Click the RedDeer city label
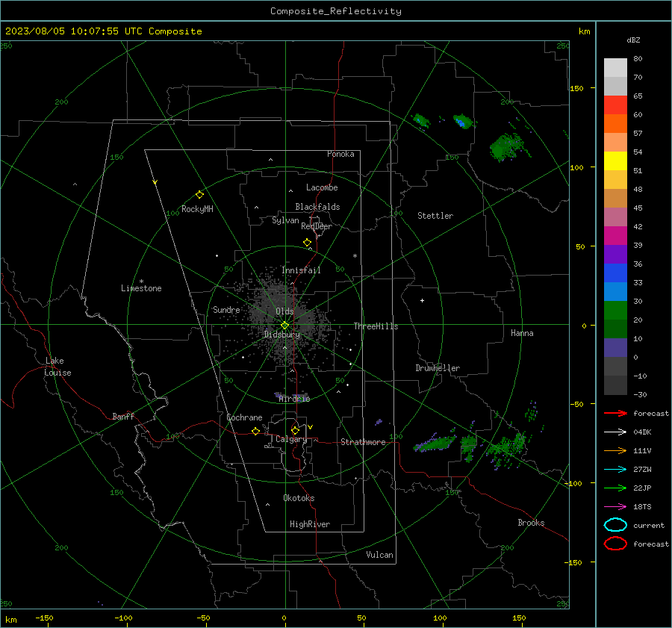 tap(317, 226)
